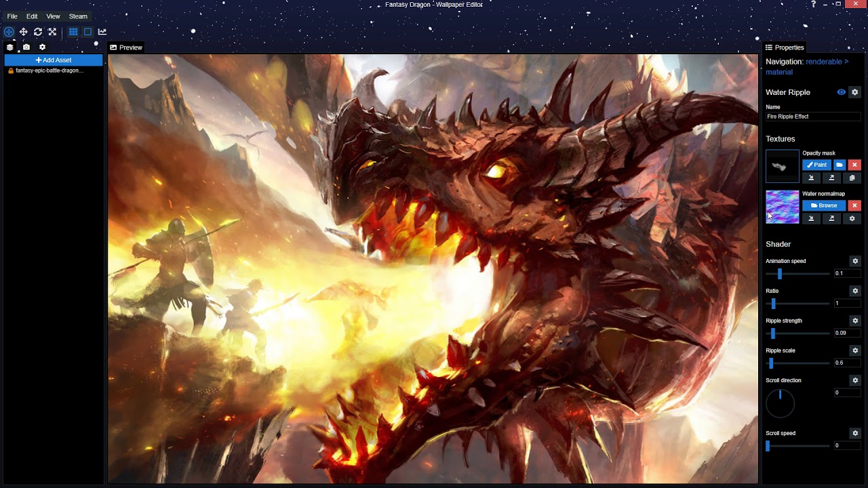Click the Scroll speed slider
This screenshot has width=868, height=488.
pyautogui.click(x=797, y=446)
